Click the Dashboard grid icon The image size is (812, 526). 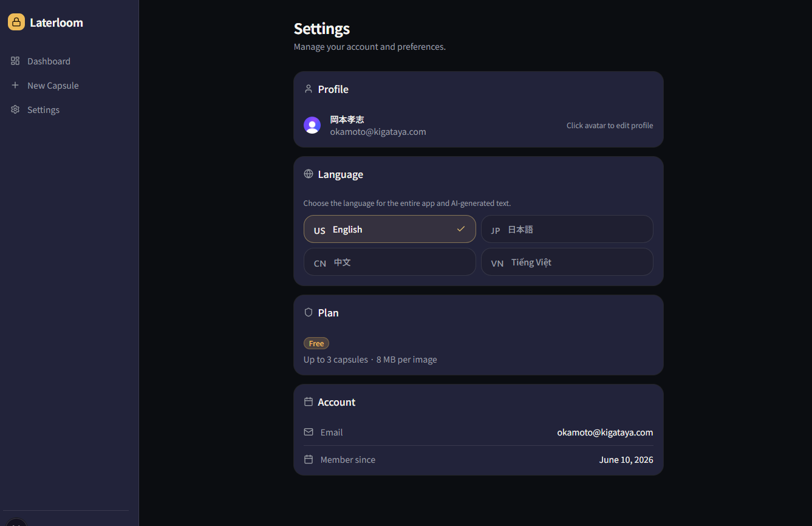(x=15, y=61)
